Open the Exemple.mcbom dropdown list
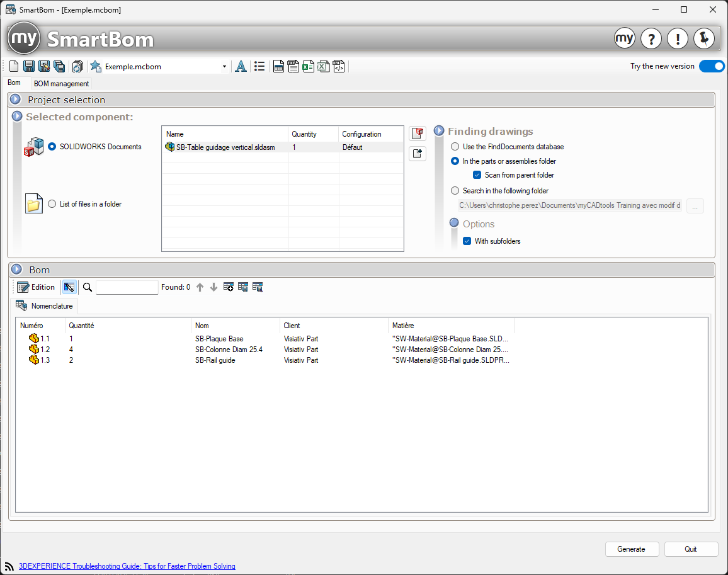This screenshot has width=728, height=575. [225, 67]
